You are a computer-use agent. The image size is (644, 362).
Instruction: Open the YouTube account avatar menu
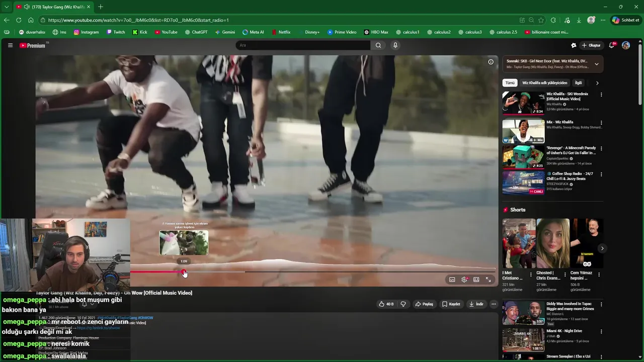[x=626, y=45]
